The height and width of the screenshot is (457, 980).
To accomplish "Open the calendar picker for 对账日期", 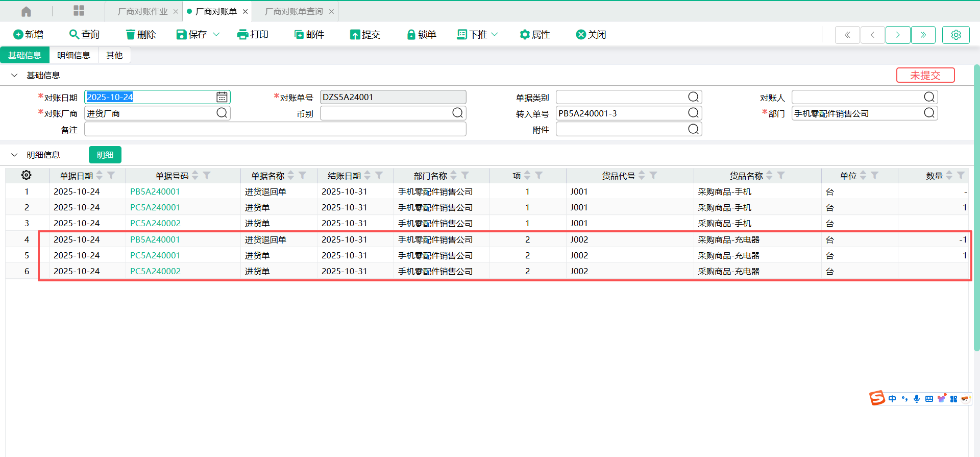I will 222,97.
